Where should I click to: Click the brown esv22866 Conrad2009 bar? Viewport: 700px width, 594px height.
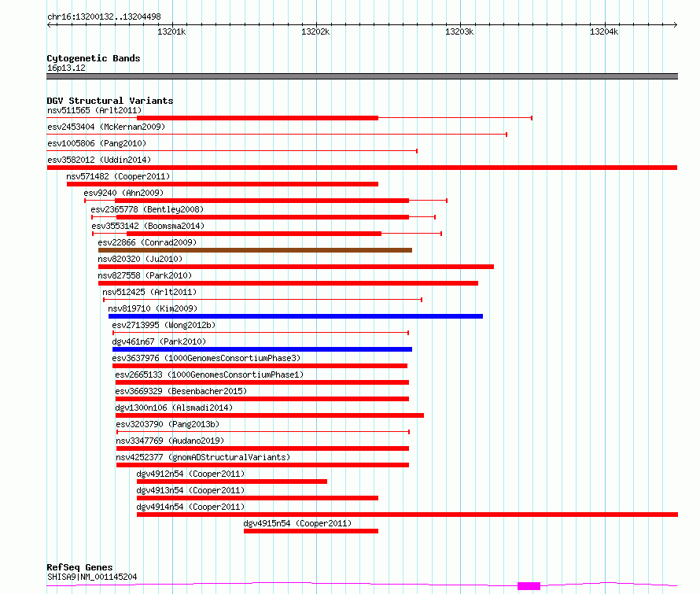(255, 250)
